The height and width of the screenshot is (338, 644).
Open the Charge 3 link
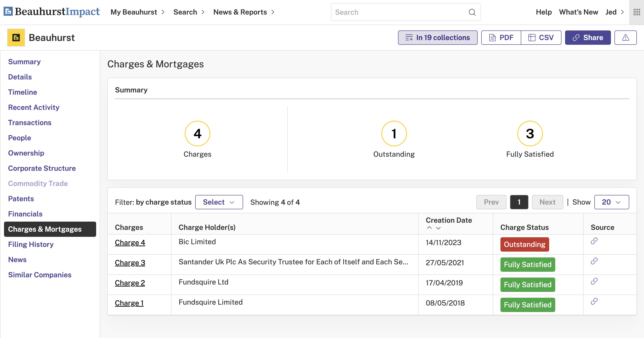click(x=130, y=263)
